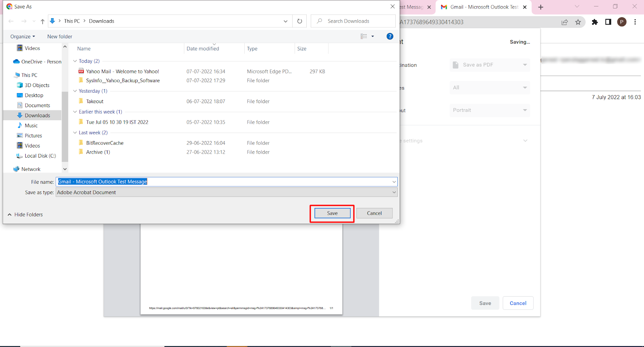Open Network in navigation pane
This screenshot has height=347, width=644.
31,169
